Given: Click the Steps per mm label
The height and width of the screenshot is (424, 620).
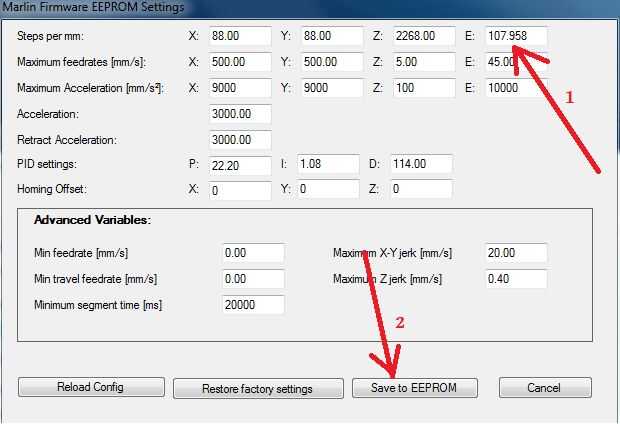Looking at the screenshot, I should pyautogui.click(x=50, y=36).
